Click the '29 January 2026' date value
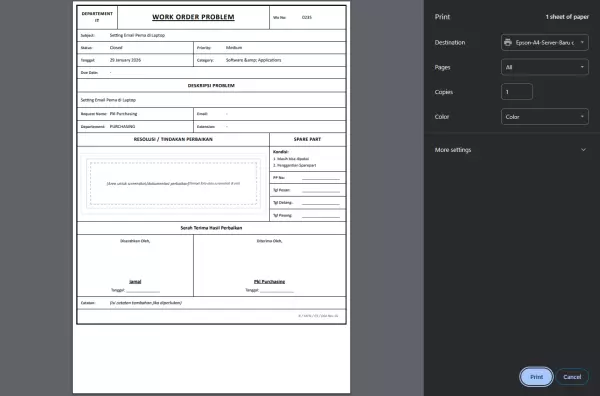Viewport: 600px width, 396px height. (125, 60)
